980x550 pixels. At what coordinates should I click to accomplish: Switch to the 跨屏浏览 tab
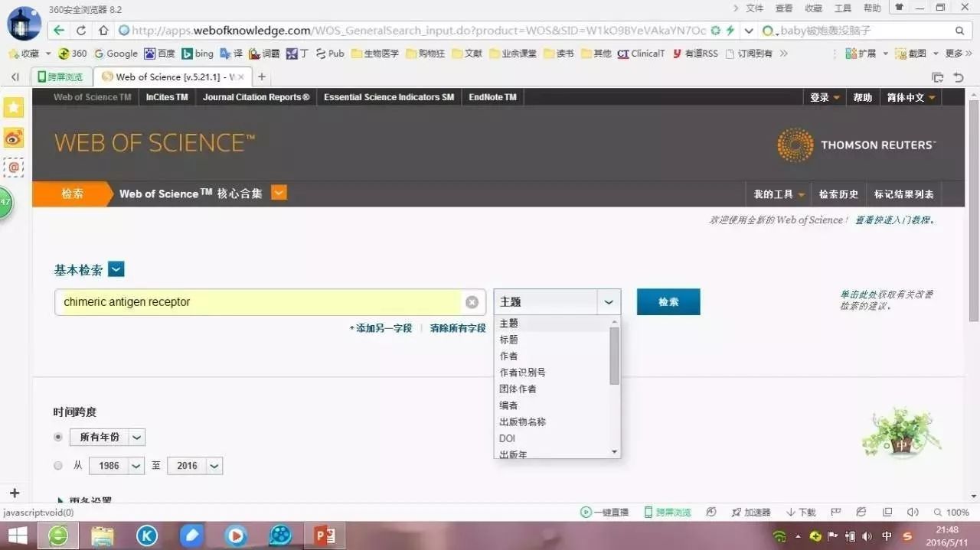(60, 76)
